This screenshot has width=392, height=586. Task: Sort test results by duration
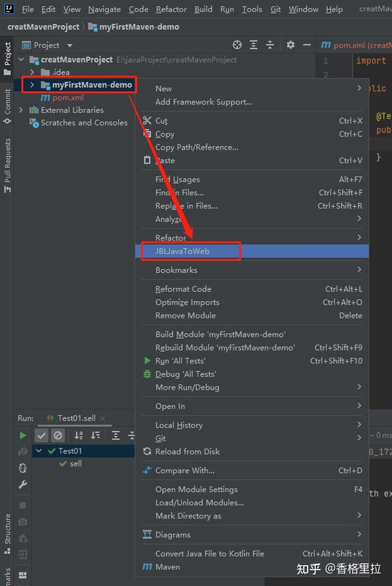click(x=95, y=435)
